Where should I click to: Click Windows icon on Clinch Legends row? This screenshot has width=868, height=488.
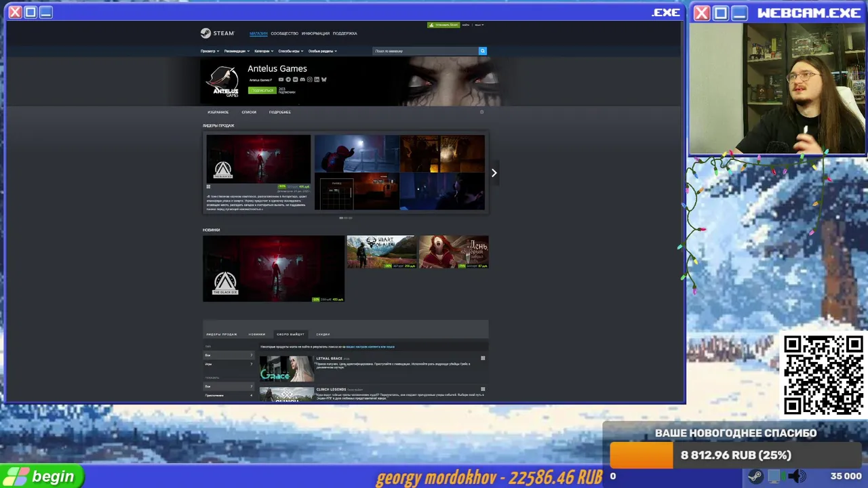(x=483, y=389)
